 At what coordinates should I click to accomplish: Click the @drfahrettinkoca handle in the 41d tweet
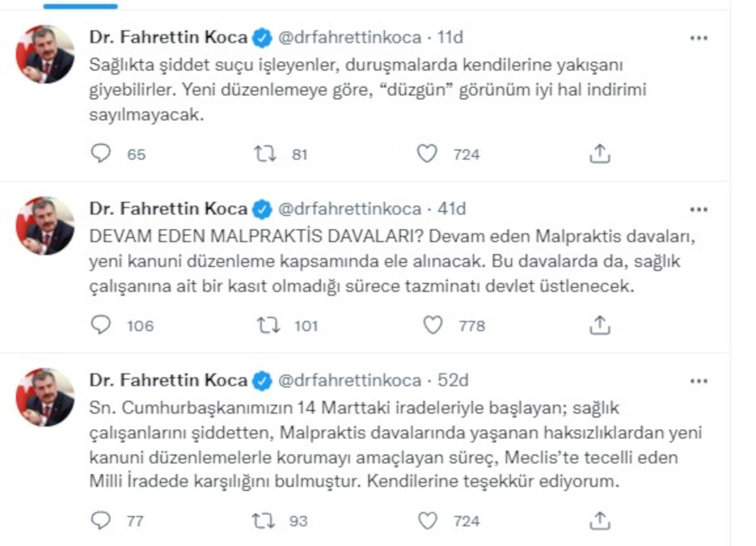(x=350, y=209)
